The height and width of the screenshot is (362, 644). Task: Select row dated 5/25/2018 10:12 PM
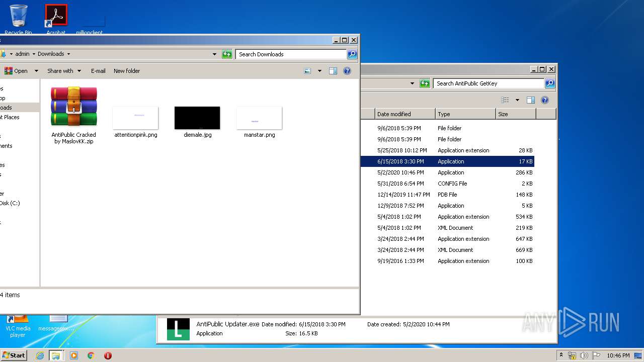coord(447,150)
